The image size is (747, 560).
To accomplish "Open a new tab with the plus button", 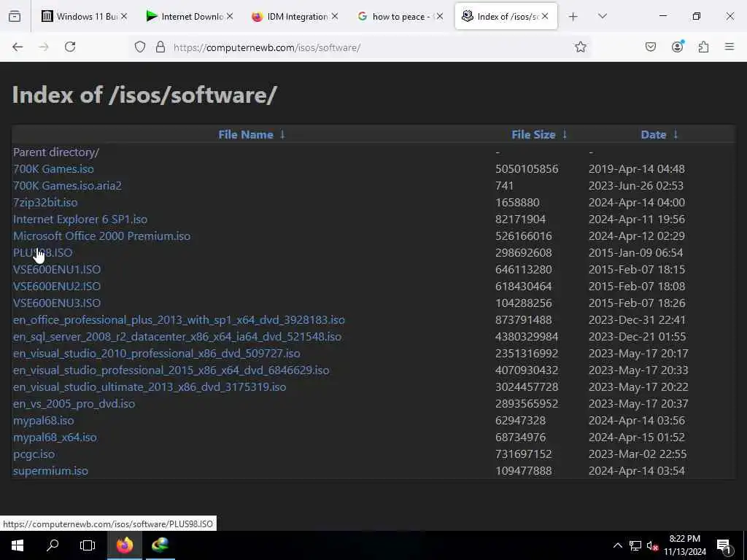I will pos(573,17).
